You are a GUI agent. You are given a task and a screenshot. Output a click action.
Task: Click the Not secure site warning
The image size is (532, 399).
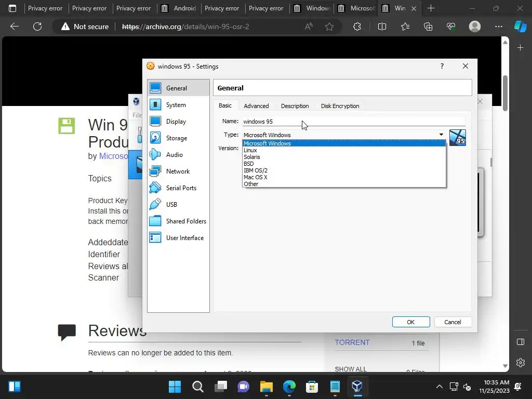pos(85,26)
